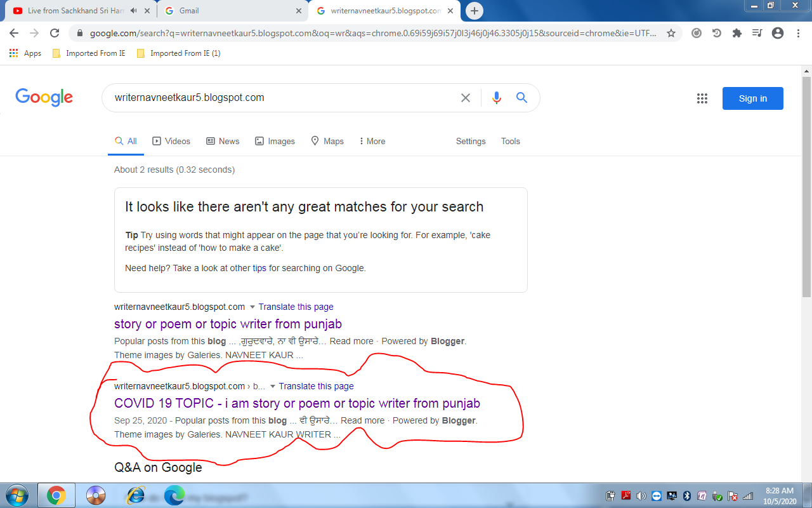Open Chrome's three-dot menu
Image resolution: width=812 pixels, height=508 pixels.
[797, 33]
